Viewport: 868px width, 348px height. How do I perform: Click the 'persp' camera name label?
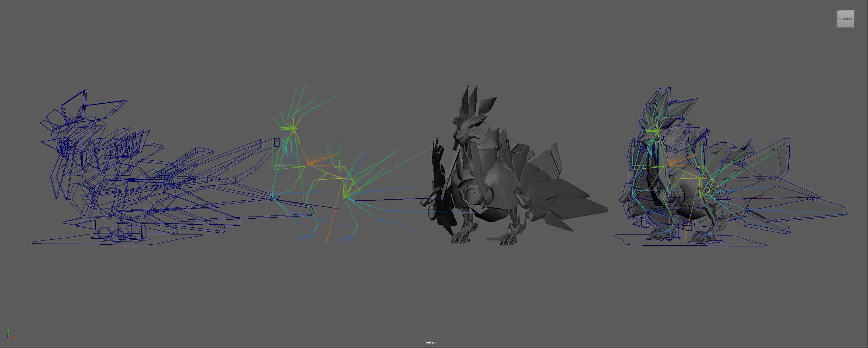click(430, 342)
